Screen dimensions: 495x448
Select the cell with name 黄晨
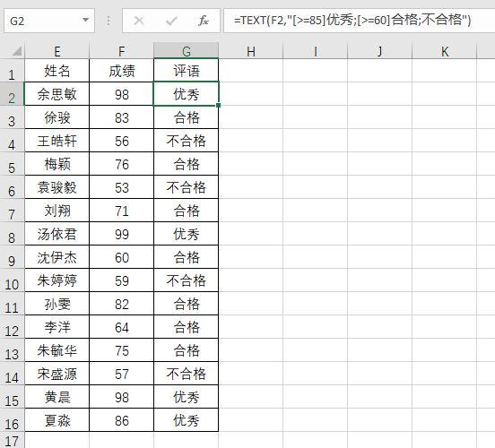(x=57, y=397)
